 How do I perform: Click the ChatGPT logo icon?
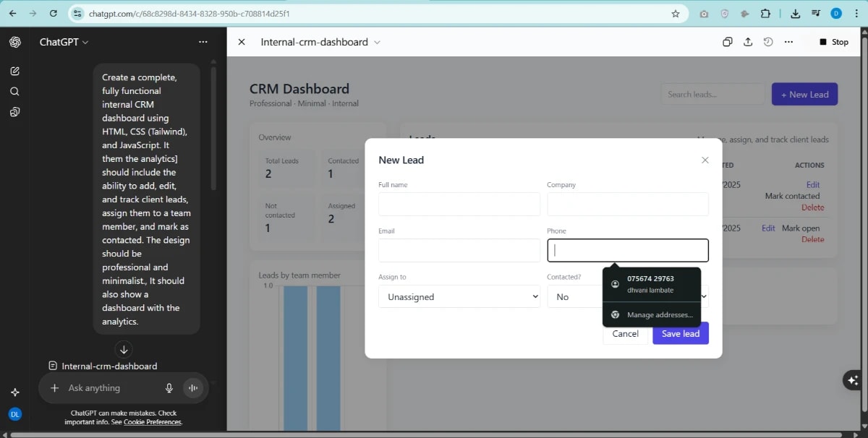(x=14, y=42)
